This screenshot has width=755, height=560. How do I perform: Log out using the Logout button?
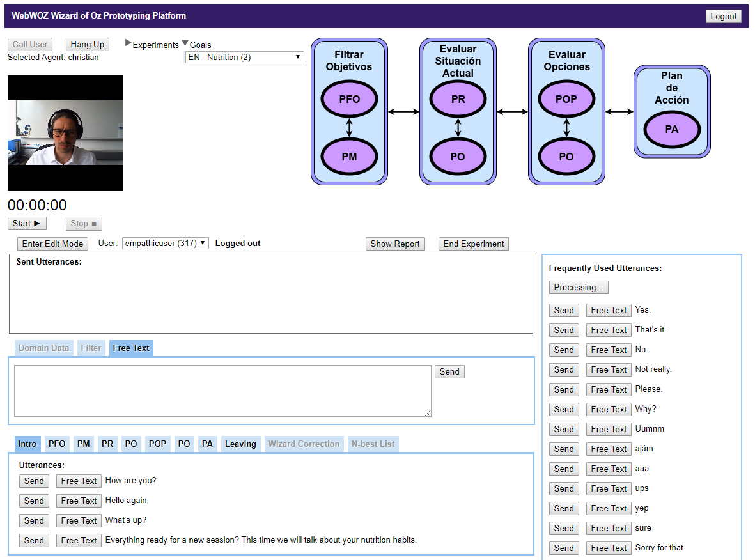[723, 16]
